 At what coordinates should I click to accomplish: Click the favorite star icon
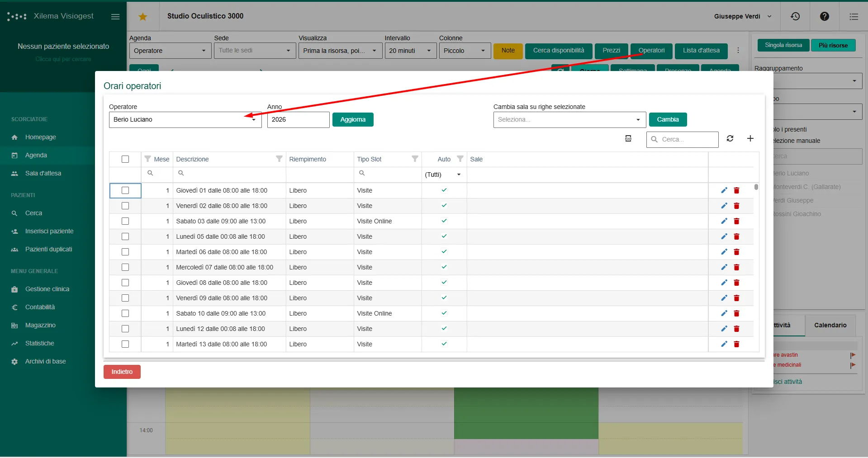[143, 17]
